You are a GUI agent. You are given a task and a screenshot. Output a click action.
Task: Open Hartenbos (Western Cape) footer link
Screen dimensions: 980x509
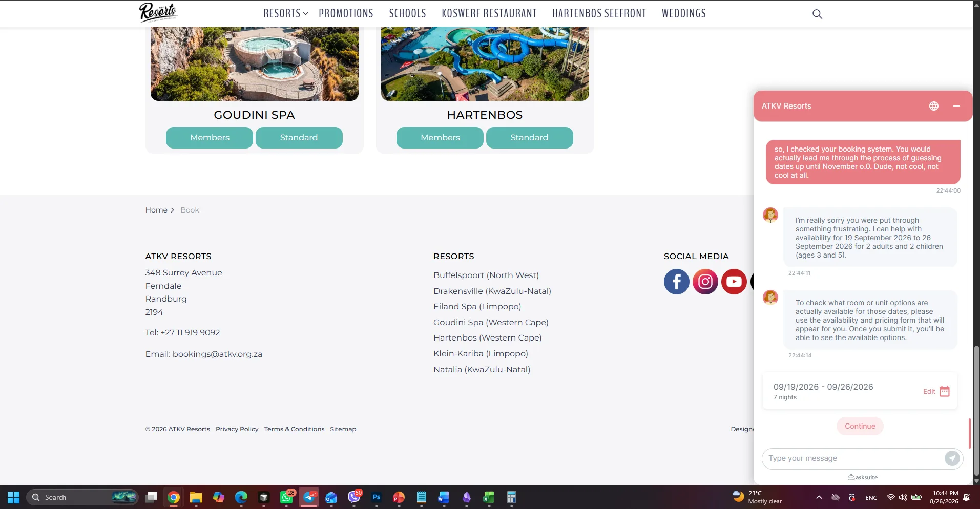pyautogui.click(x=488, y=337)
